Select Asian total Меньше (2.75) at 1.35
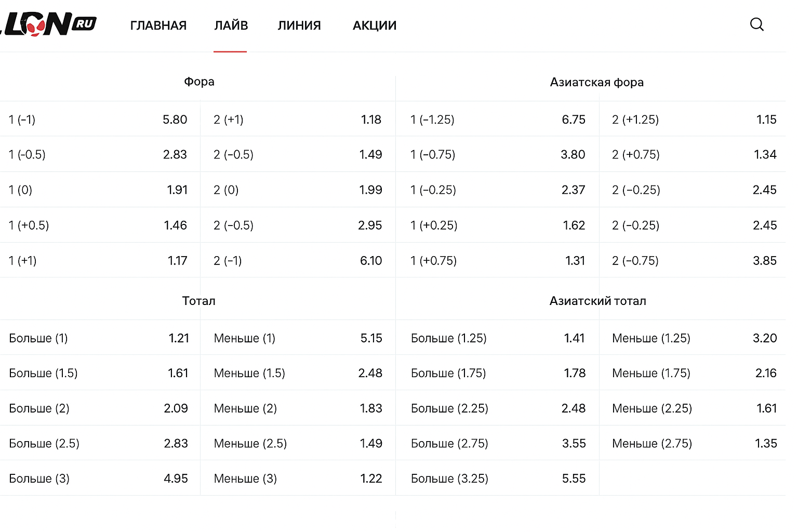 (x=694, y=444)
